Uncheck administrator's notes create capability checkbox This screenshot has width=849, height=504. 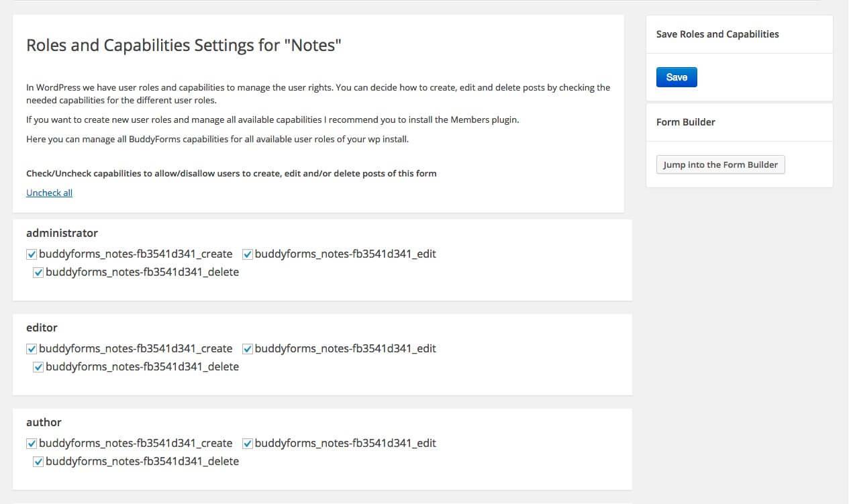pyautogui.click(x=32, y=254)
